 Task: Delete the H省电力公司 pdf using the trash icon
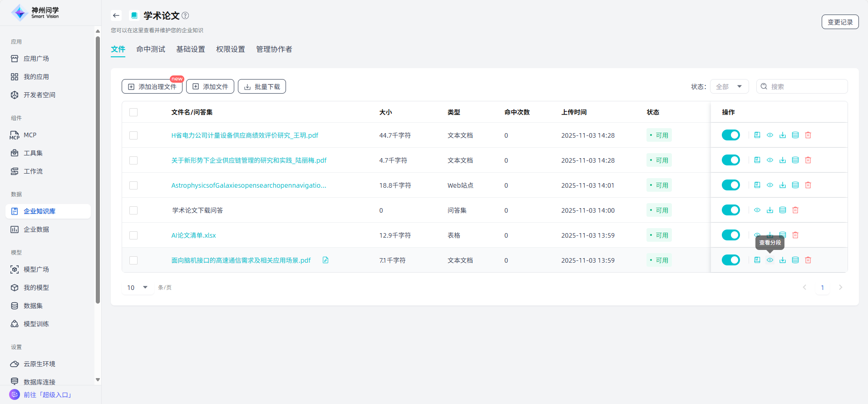coord(808,135)
